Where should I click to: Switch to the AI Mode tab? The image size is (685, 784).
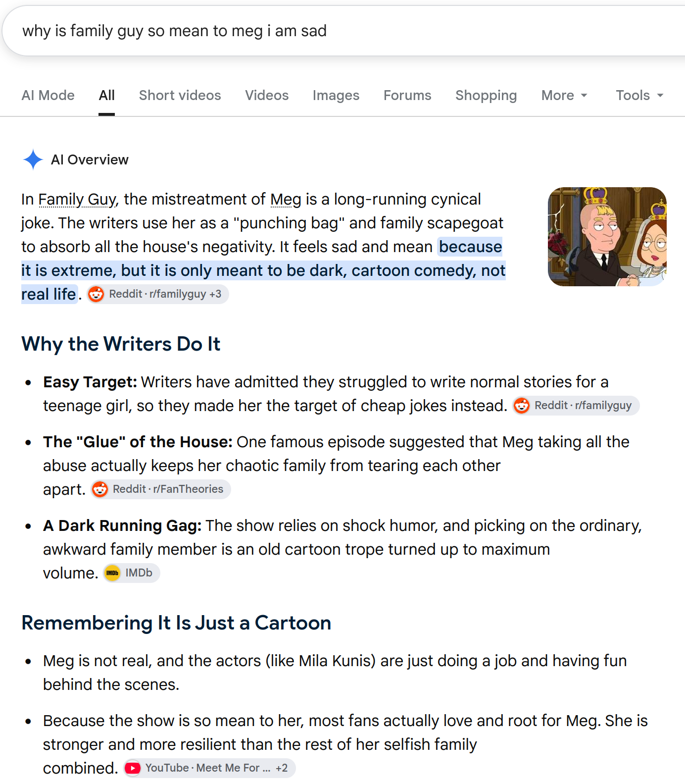click(48, 95)
